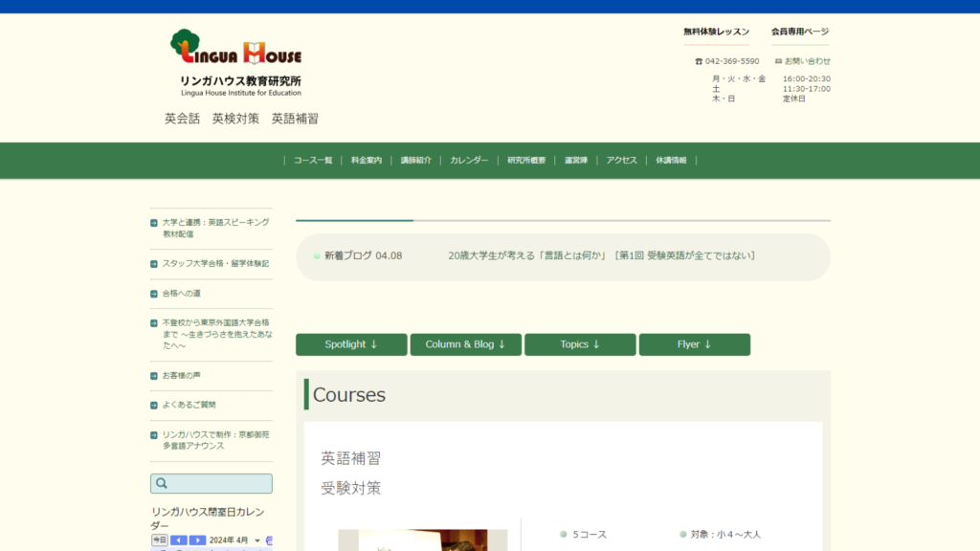Jump to Column & Blog section

click(466, 344)
